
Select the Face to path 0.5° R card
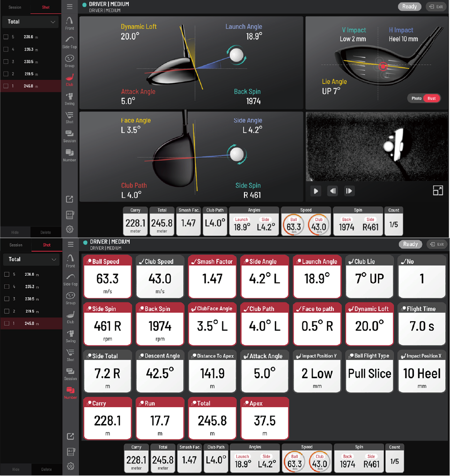(317, 324)
